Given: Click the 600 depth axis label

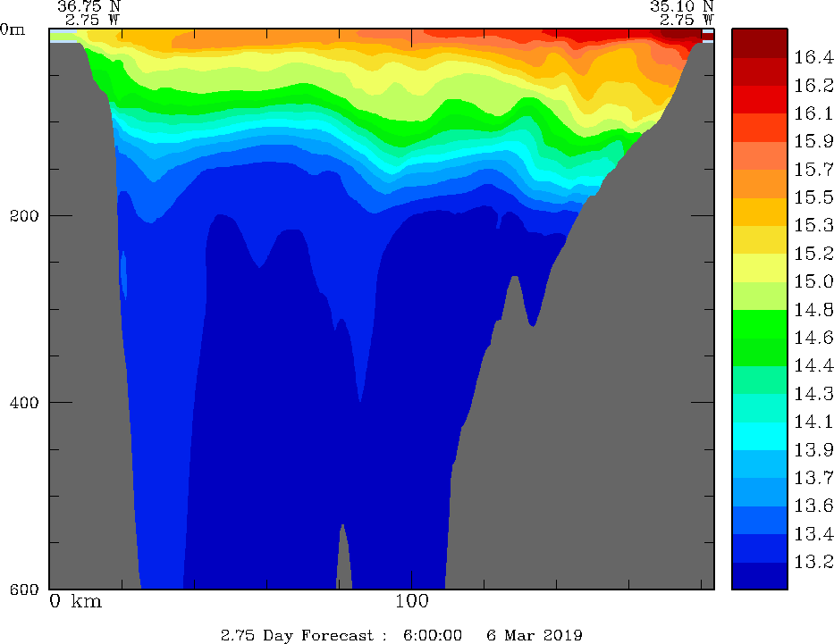Looking at the screenshot, I should [24, 590].
